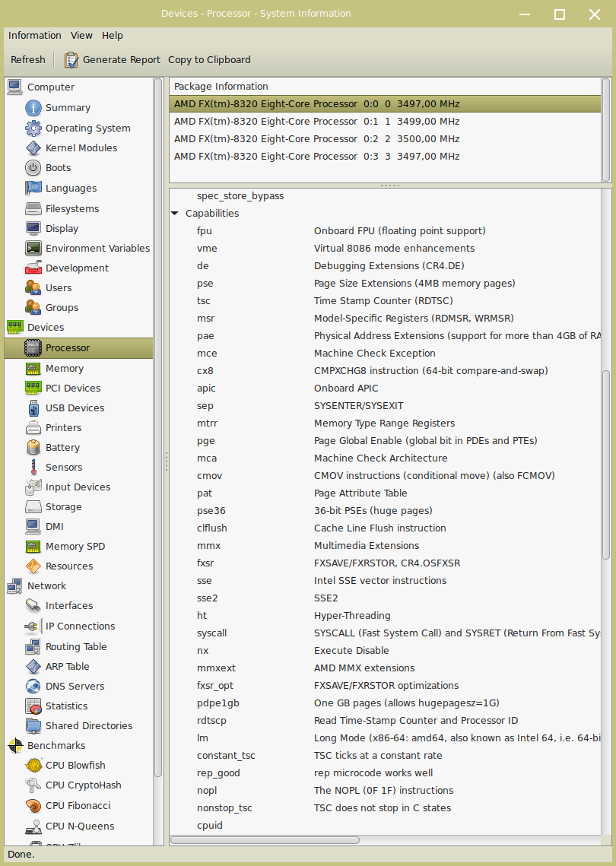Select the fpu capability row
This screenshot has width=616, height=866.
[x=385, y=231]
